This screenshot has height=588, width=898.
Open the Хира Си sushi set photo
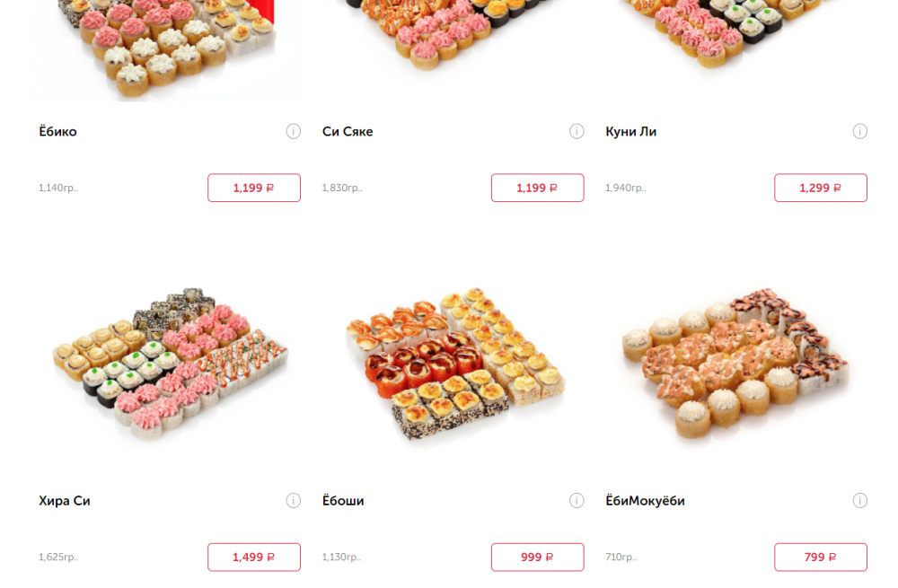170,364
